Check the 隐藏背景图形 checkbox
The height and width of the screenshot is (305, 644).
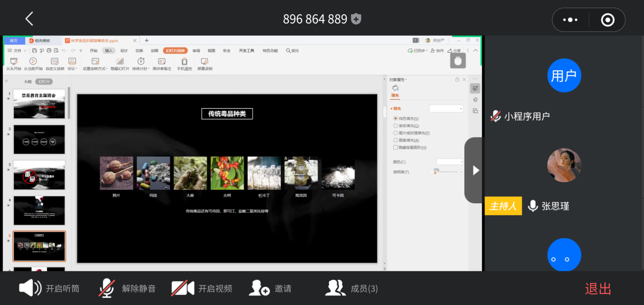pyautogui.click(x=395, y=147)
